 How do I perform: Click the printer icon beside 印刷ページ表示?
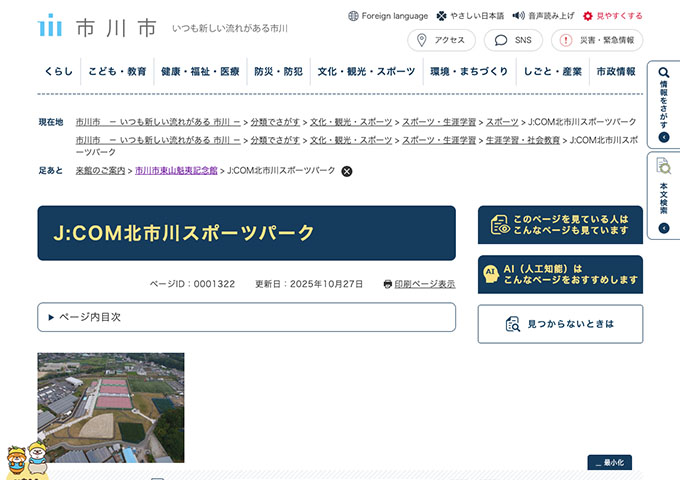pyautogui.click(x=388, y=284)
